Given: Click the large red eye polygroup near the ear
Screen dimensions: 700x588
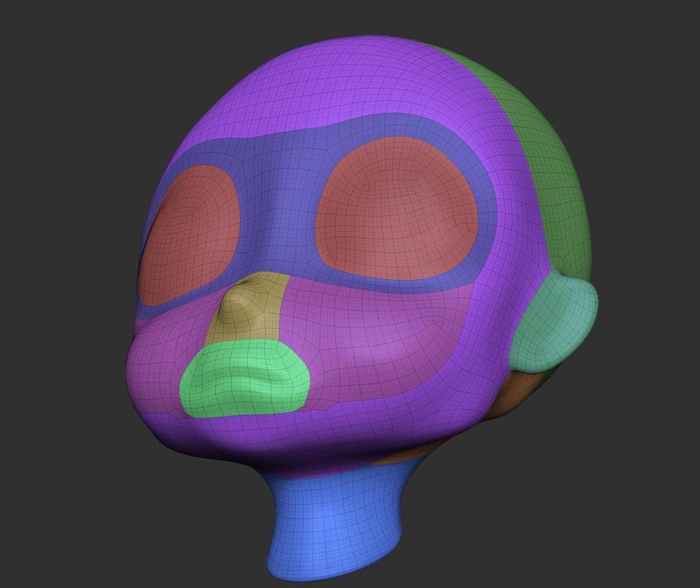Looking at the screenshot, I should pos(396,207).
